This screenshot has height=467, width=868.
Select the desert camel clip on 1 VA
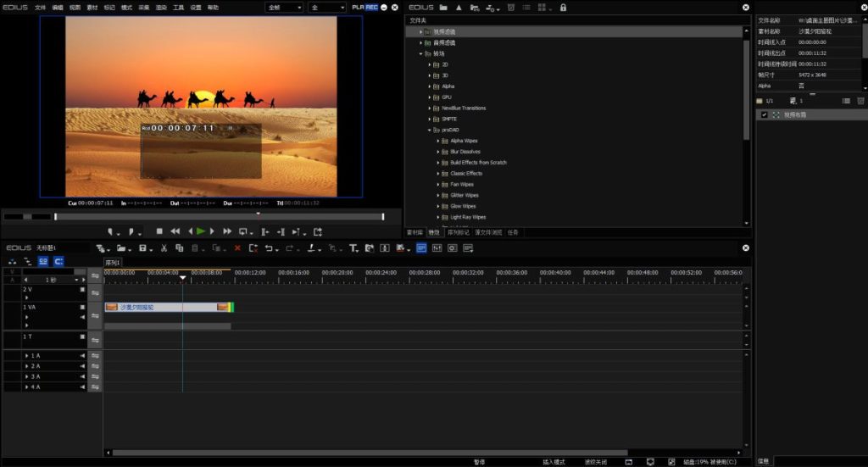[x=169, y=307]
